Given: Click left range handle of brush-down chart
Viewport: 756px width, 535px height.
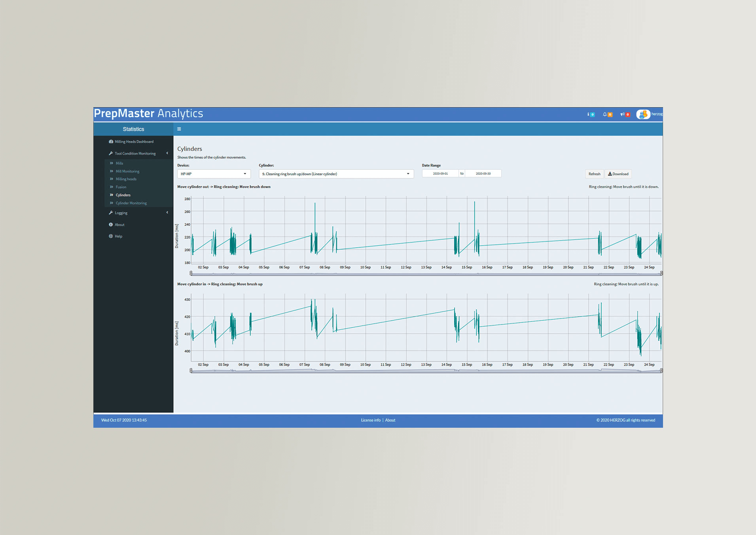Looking at the screenshot, I should [x=191, y=273].
